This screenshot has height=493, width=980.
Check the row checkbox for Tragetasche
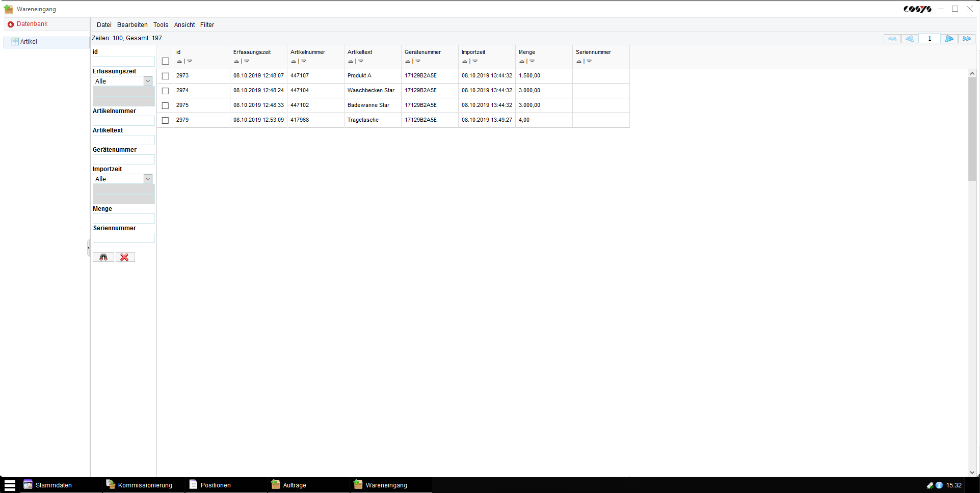coord(165,120)
